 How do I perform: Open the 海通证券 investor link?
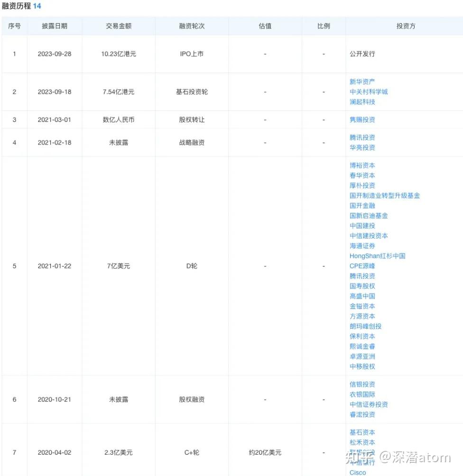pos(362,246)
